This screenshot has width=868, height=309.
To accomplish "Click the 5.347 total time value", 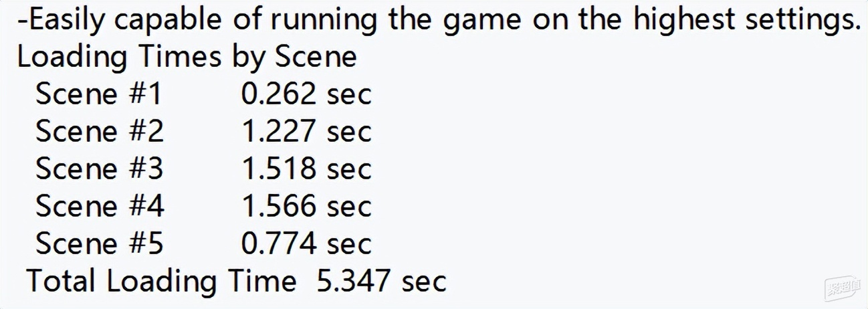I will point(354,282).
